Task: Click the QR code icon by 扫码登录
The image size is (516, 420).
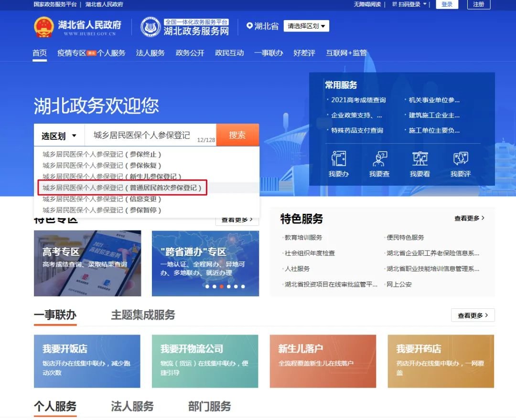Action: point(395,4)
